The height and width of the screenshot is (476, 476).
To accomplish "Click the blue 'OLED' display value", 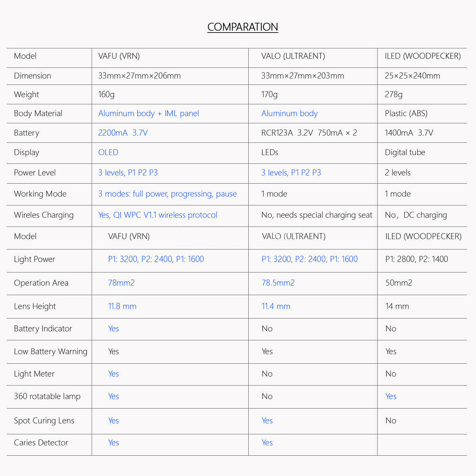I will 108,152.
